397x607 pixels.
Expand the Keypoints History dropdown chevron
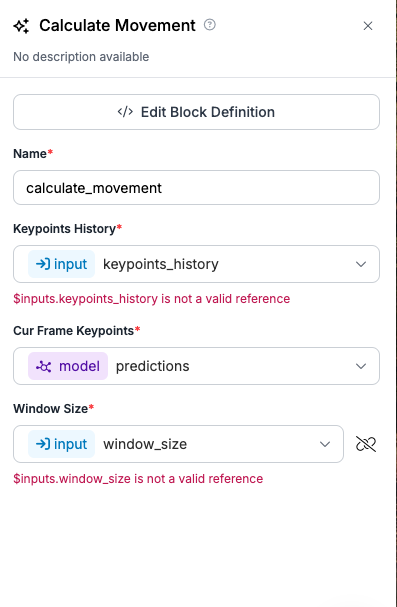(361, 264)
